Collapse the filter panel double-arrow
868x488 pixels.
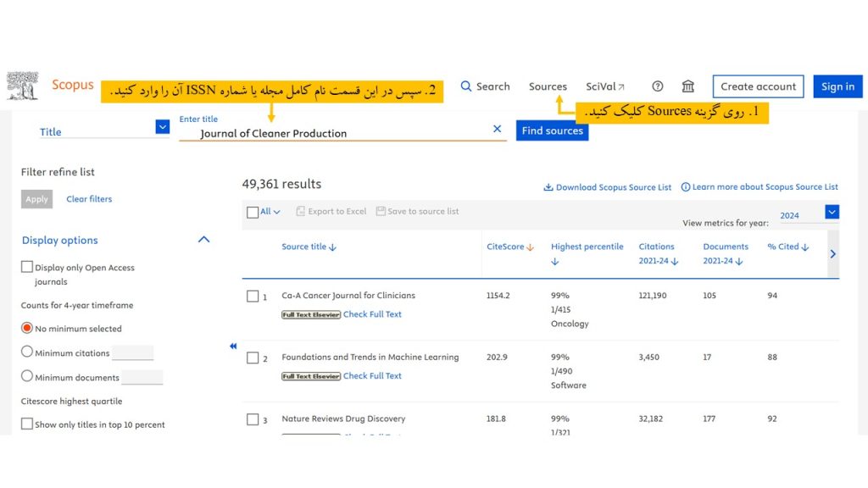233,347
